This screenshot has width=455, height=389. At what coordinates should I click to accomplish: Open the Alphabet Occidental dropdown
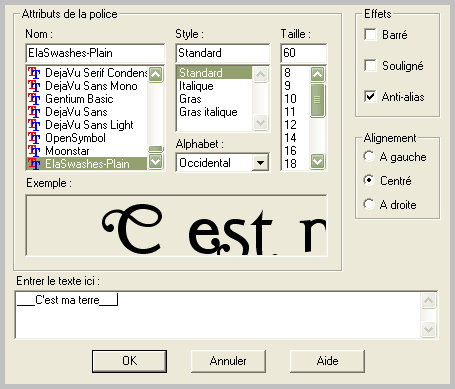[260, 163]
